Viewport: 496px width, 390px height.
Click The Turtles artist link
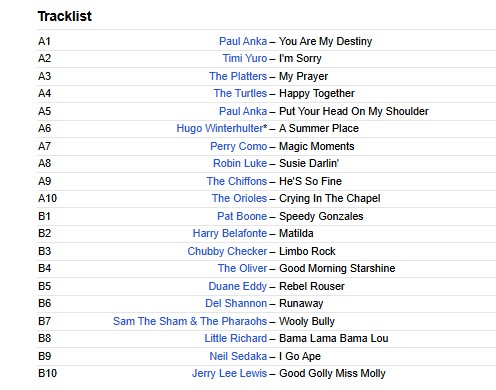click(x=240, y=93)
